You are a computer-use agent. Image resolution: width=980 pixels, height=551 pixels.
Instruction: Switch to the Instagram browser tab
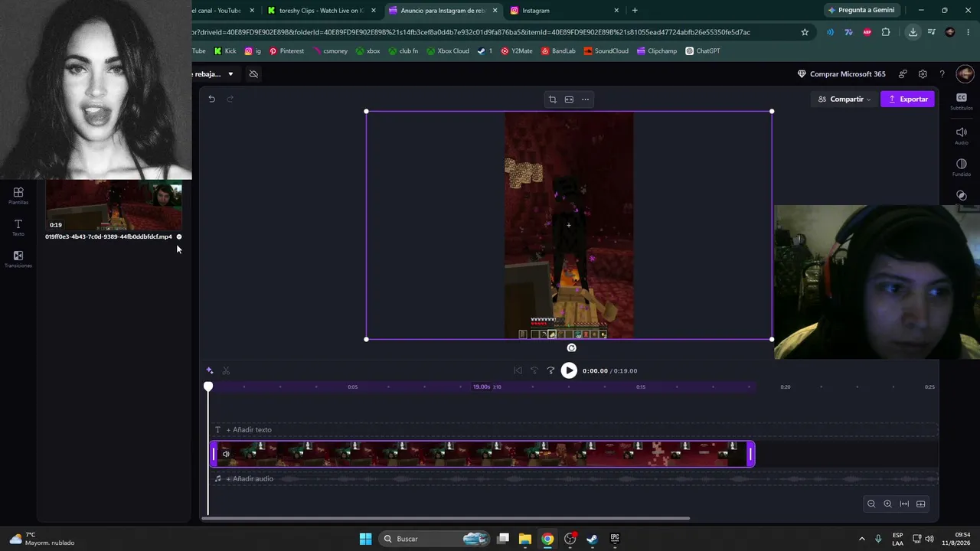click(565, 11)
